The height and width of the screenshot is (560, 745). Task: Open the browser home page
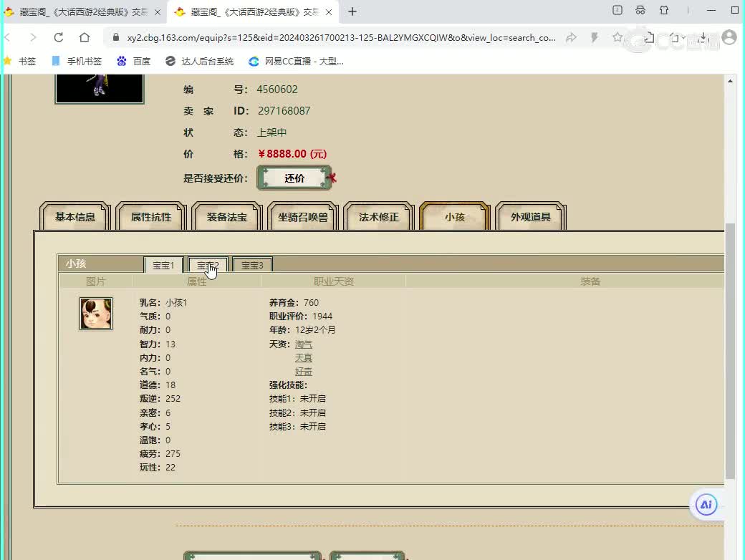84,37
